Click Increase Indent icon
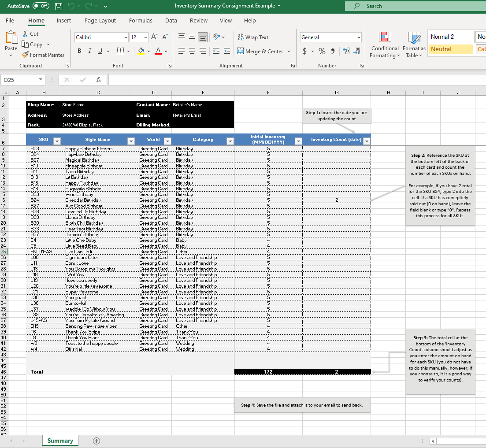The width and height of the screenshot is (486, 448). [x=227, y=51]
